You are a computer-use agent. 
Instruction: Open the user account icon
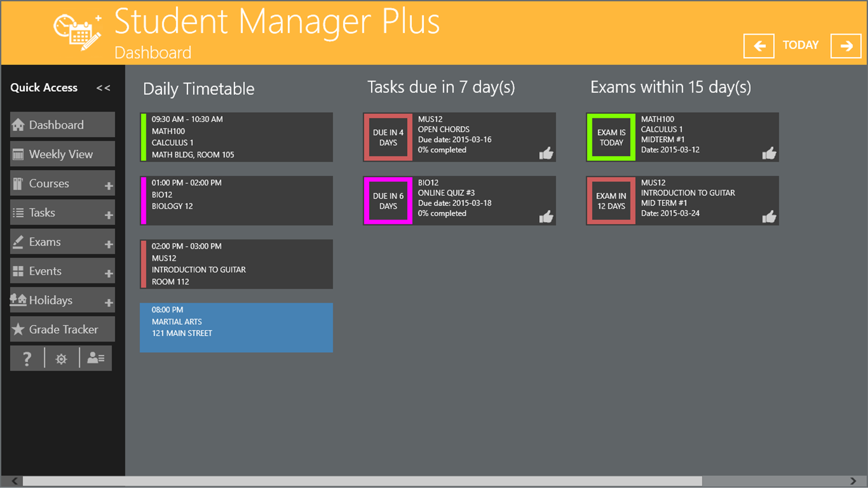[x=95, y=358]
